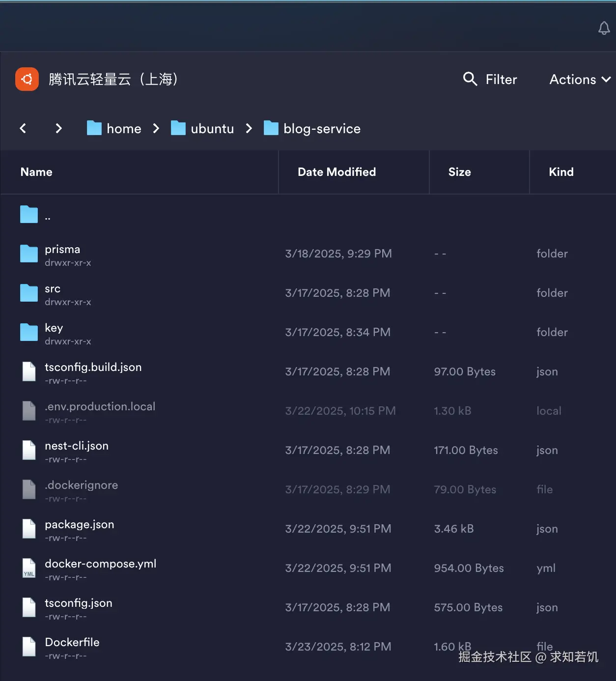Click the 1.30 kB size cell
This screenshot has height=681, width=616.
(x=452, y=411)
